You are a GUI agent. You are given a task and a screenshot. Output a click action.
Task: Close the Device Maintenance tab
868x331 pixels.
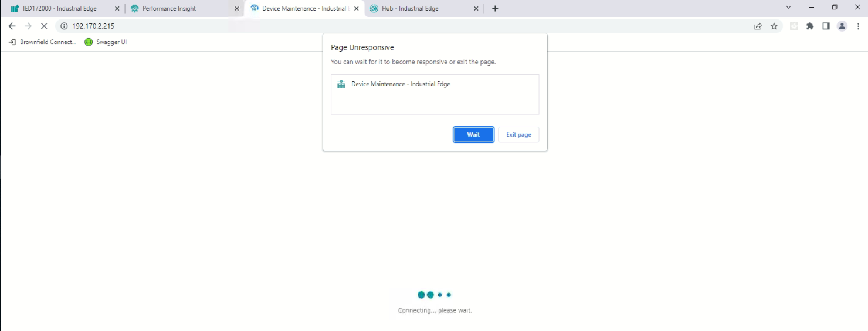click(356, 9)
